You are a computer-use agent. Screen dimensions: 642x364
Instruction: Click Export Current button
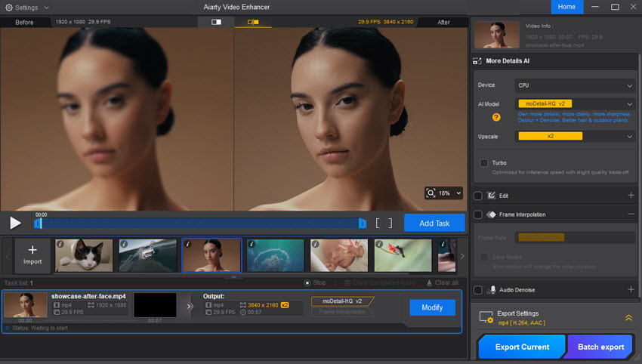click(x=522, y=347)
